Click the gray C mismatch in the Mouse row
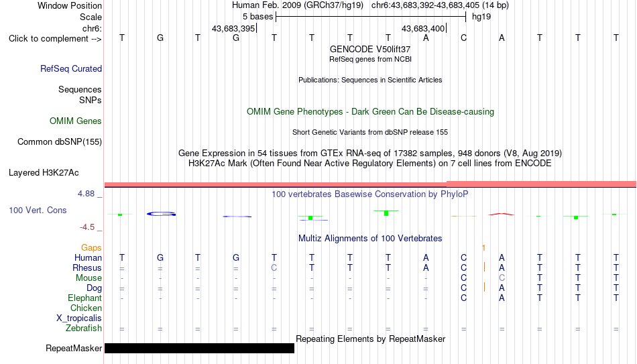 pyautogui.click(x=502, y=278)
